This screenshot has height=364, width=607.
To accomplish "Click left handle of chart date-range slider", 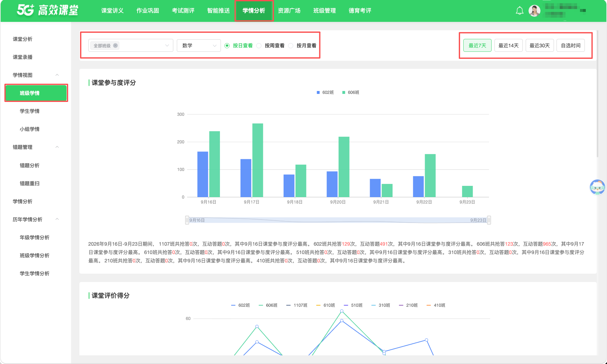I will click(x=187, y=220).
